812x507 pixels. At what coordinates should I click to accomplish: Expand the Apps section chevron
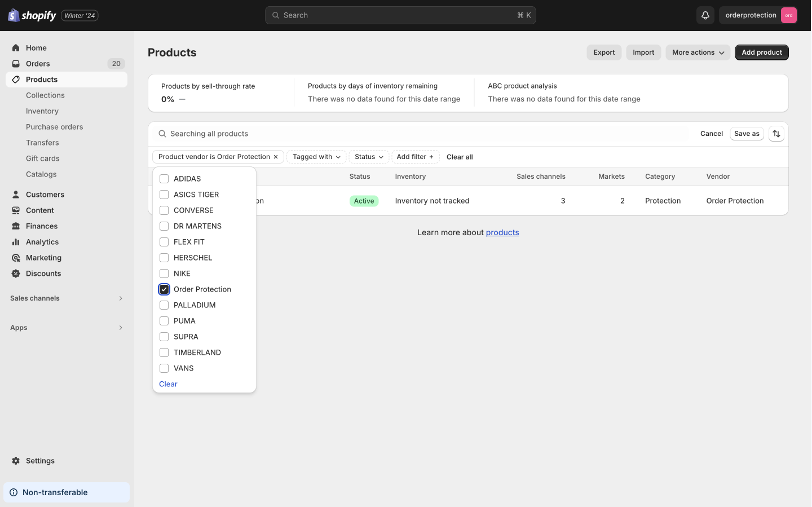(x=121, y=328)
